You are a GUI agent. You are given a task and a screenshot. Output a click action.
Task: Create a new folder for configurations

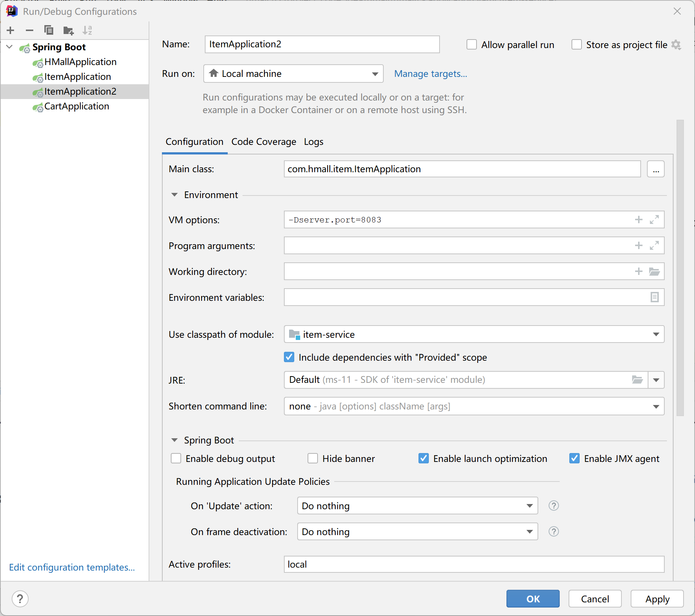pyautogui.click(x=68, y=30)
